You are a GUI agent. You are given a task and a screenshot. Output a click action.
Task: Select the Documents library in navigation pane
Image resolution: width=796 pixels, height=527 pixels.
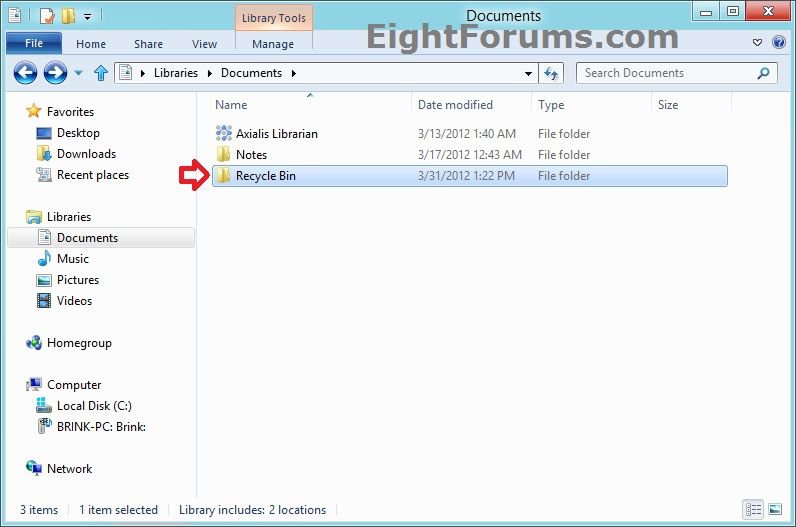(x=101, y=238)
